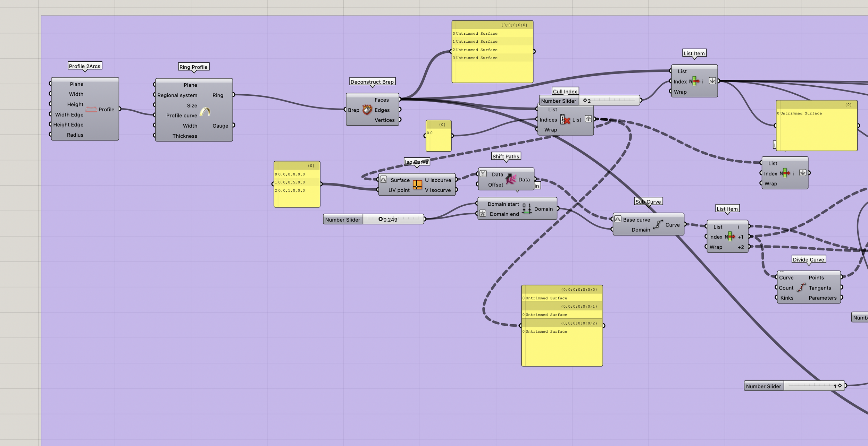Click Number Slider name button with value 0.249

343,220
